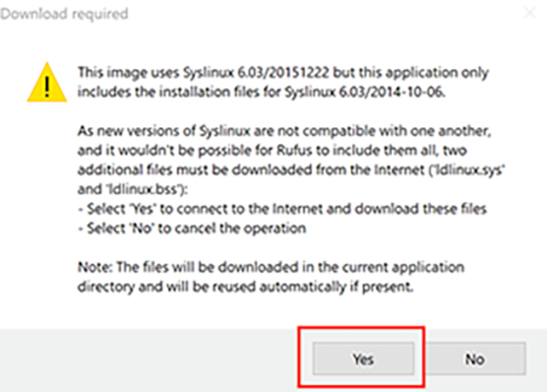This screenshot has height=392, width=547.
Task: Click the phrase 'downloaded from the Internet'
Action: [328, 170]
